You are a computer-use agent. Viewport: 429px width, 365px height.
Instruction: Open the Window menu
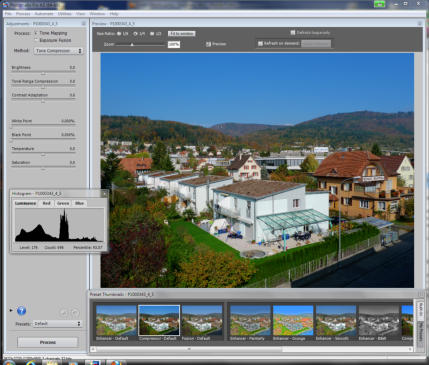97,14
